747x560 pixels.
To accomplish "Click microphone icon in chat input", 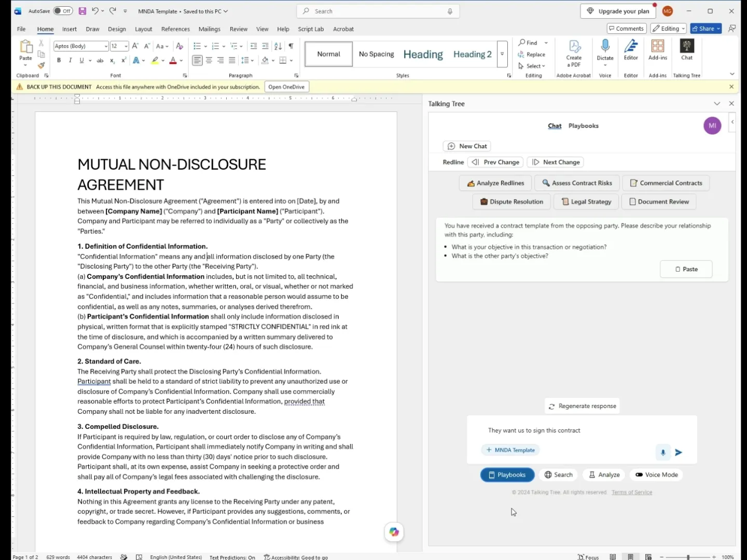I will 663,452.
